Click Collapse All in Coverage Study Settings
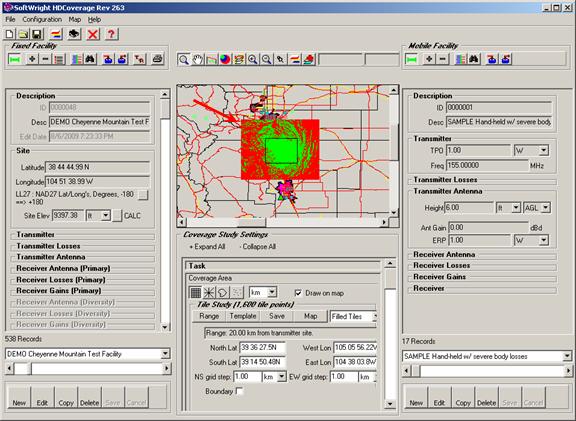 click(x=258, y=247)
